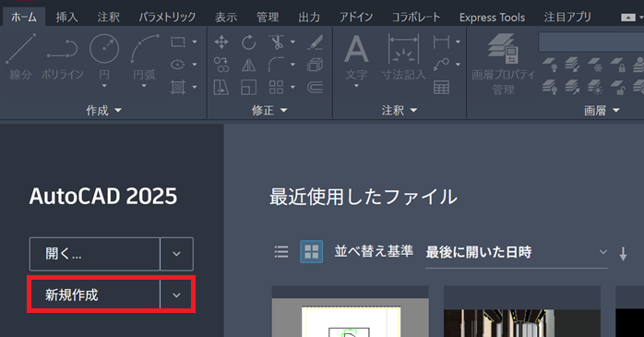Switch to the 注釈 ribbon tab
Screen dimensions: 644x337
pyautogui.click(x=109, y=18)
